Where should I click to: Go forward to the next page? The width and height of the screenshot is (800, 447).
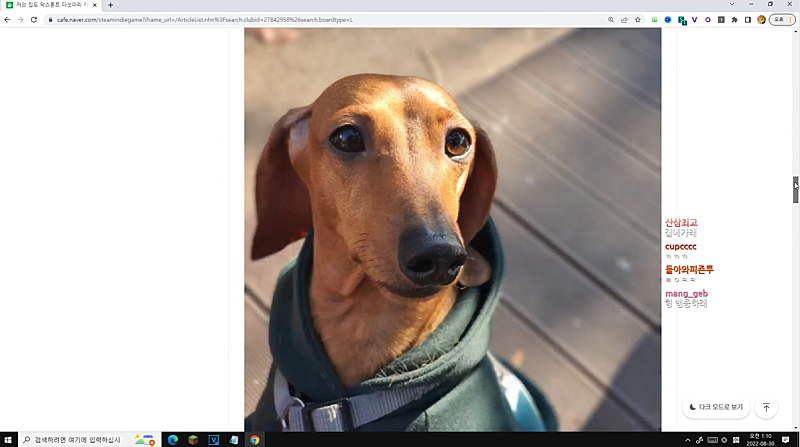point(20,20)
